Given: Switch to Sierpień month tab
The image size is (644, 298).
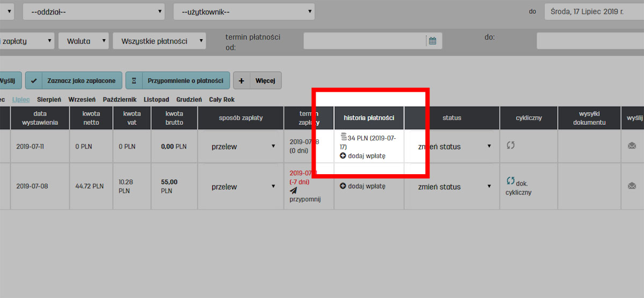Looking at the screenshot, I should click(49, 100).
